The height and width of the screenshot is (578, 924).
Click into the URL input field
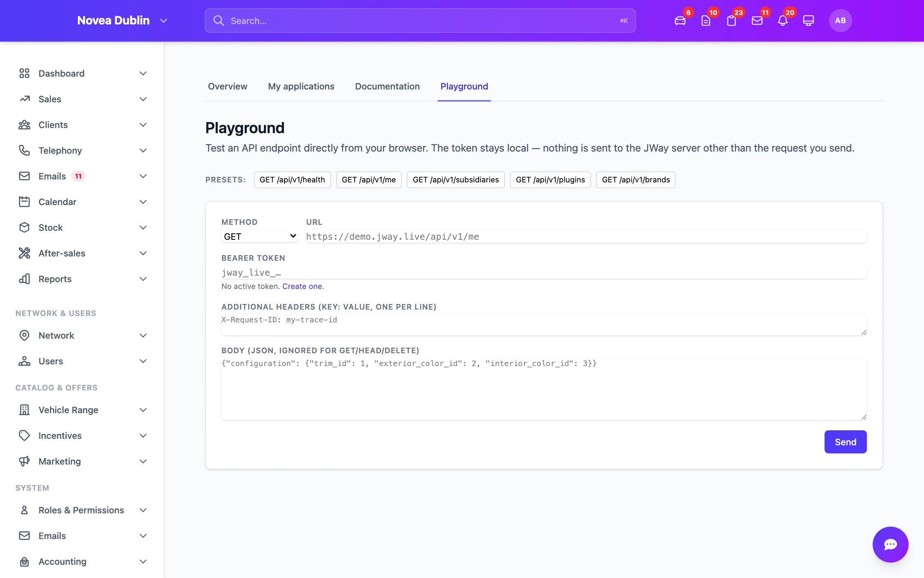click(x=586, y=236)
